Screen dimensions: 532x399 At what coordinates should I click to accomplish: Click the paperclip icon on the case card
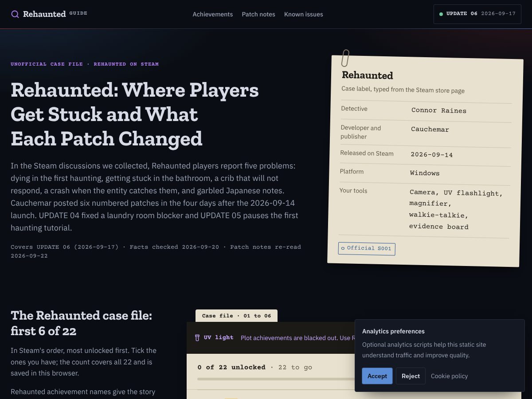(345, 58)
